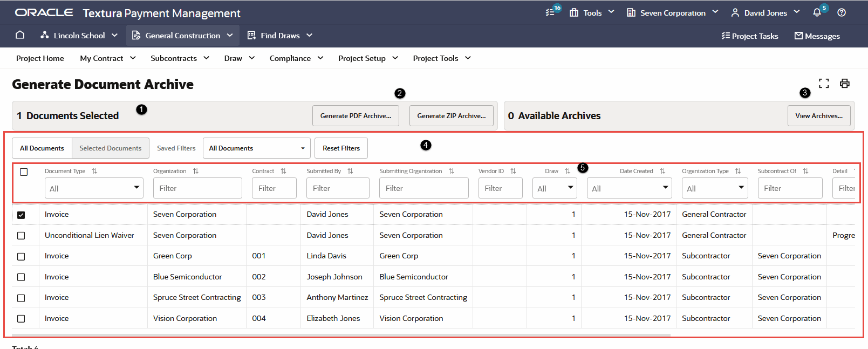Viewport: 868px width, 349px height.
Task: Expand Find Draws dropdown
Action: 279,35
